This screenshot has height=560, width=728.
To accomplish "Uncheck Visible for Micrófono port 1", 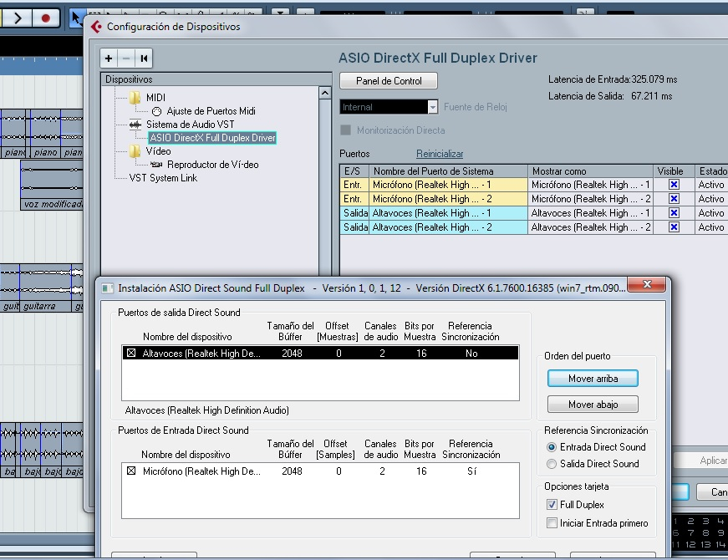I will 674,185.
